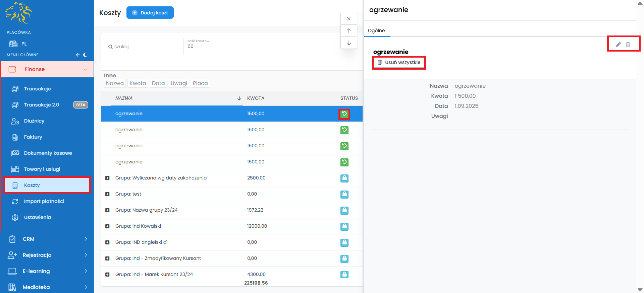
Task: Click the szukaj search field
Action: point(144,47)
